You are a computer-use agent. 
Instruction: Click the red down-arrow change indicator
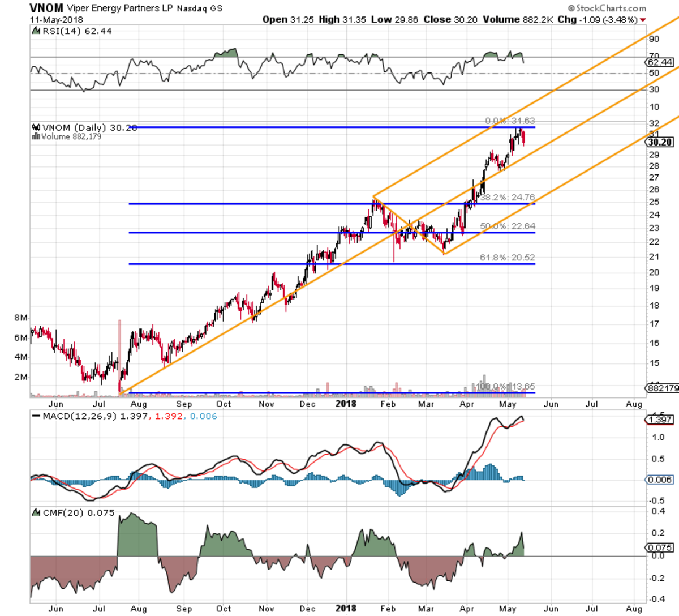click(x=643, y=20)
